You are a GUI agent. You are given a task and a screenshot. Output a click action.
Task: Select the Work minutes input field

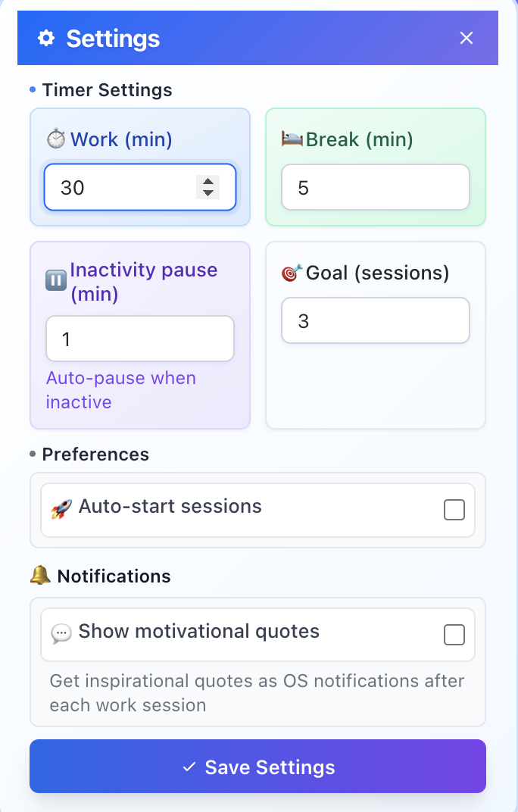pyautogui.click(x=121, y=187)
